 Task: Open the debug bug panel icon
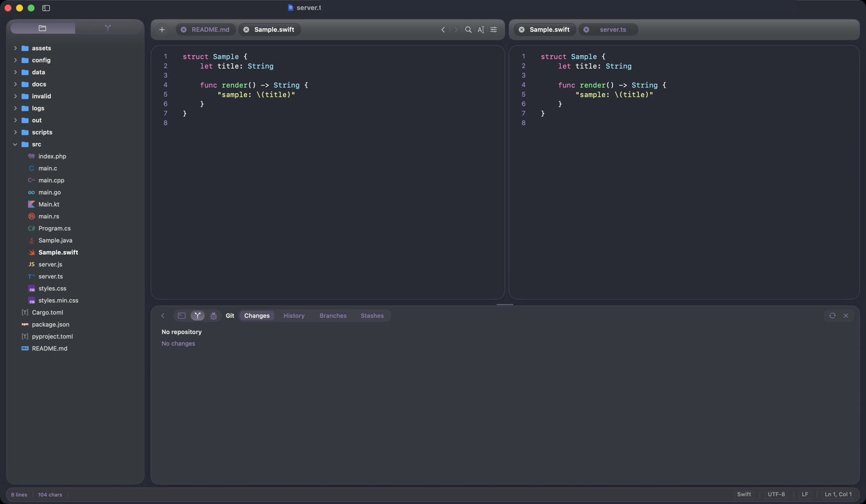click(213, 316)
